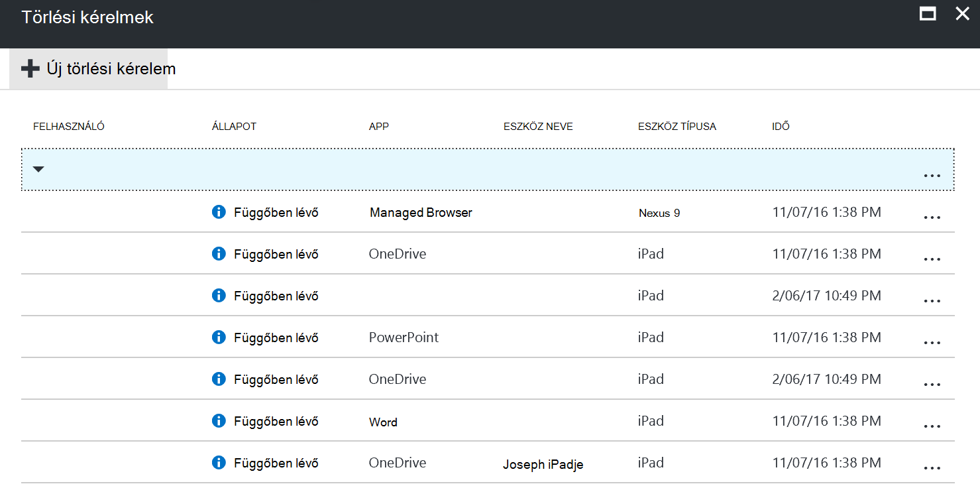Screen dimensions: 980x490
Task: Close the Törlési kérelmek blade
Action: tap(962, 13)
